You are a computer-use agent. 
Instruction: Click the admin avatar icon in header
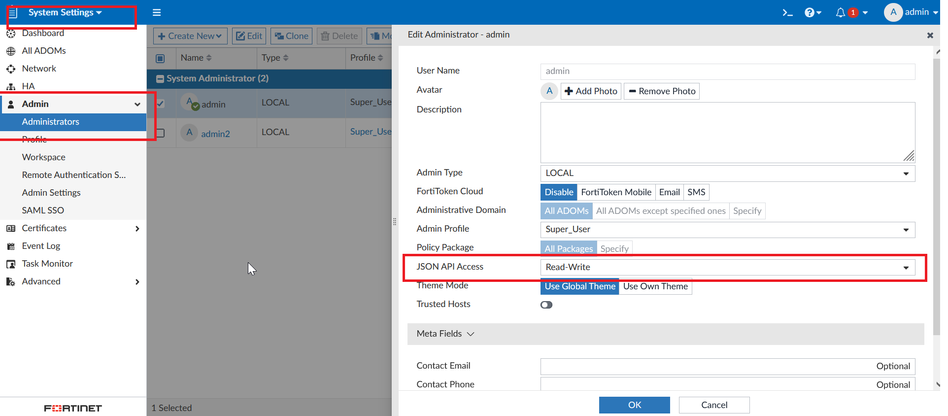(x=891, y=13)
